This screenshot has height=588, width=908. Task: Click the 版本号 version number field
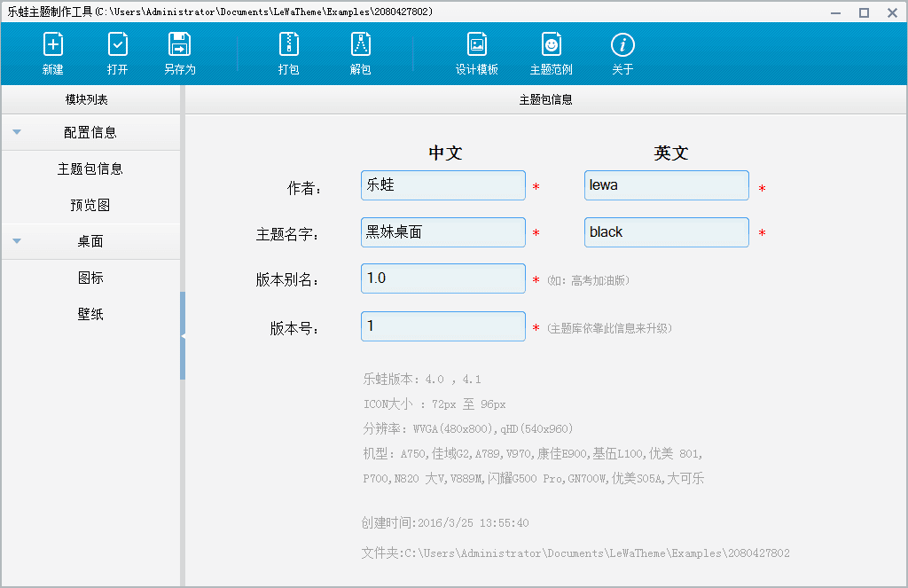click(x=442, y=325)
